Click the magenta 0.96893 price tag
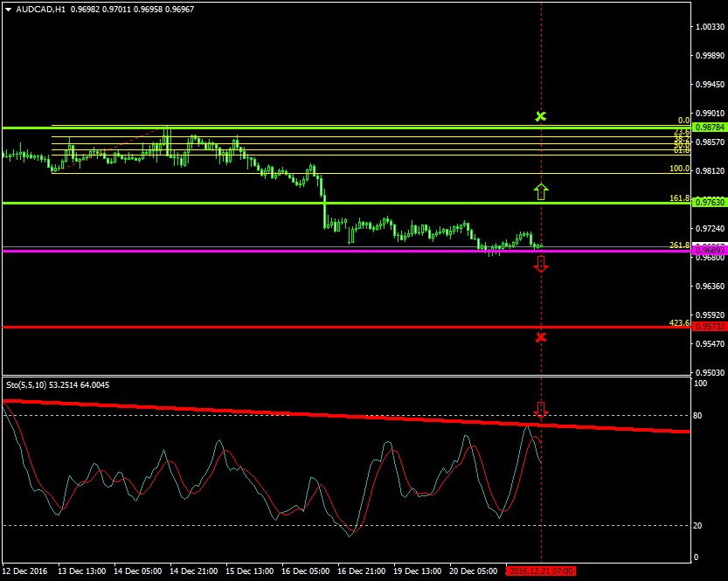728x581 pixels. point(710,251)
